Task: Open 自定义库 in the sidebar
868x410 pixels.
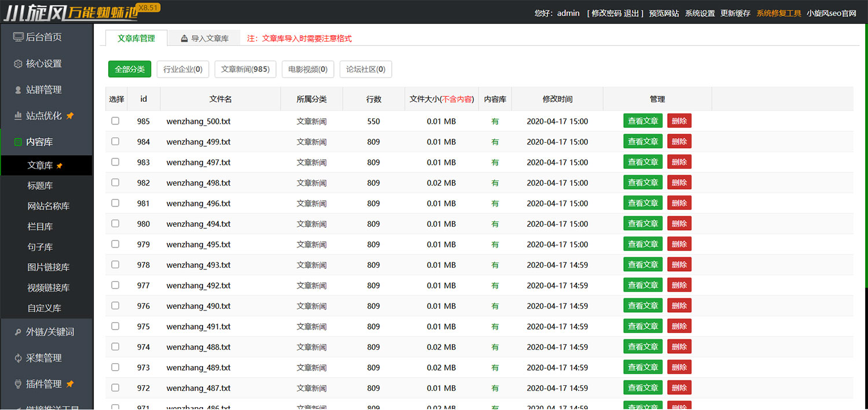Action: coord(45,308)
